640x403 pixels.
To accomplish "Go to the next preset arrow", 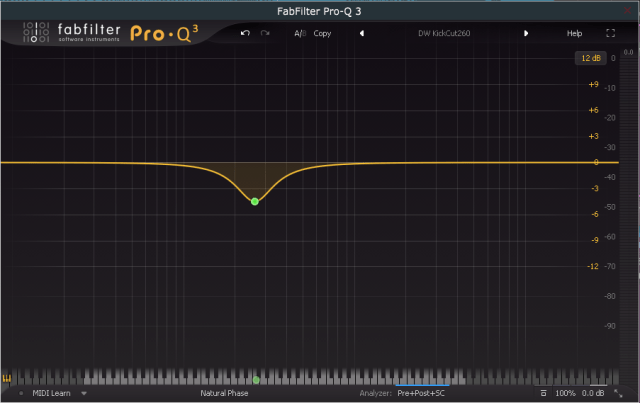I will click(526, 33).
